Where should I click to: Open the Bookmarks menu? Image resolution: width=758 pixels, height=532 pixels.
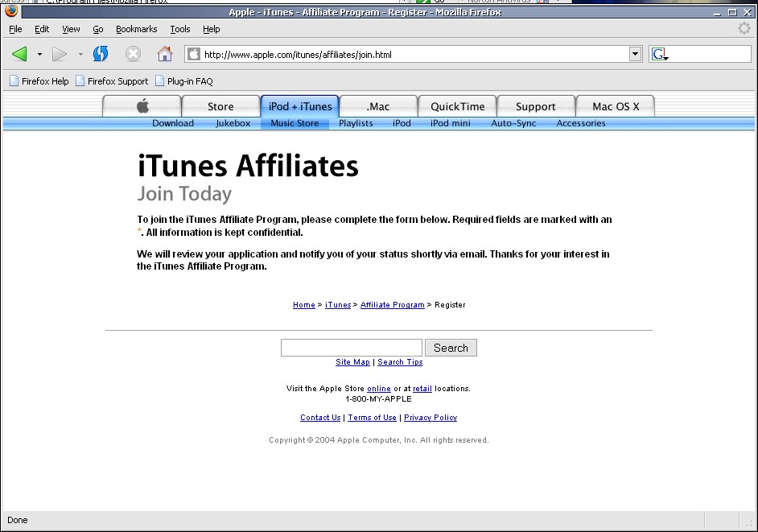(x=136, y=29)
